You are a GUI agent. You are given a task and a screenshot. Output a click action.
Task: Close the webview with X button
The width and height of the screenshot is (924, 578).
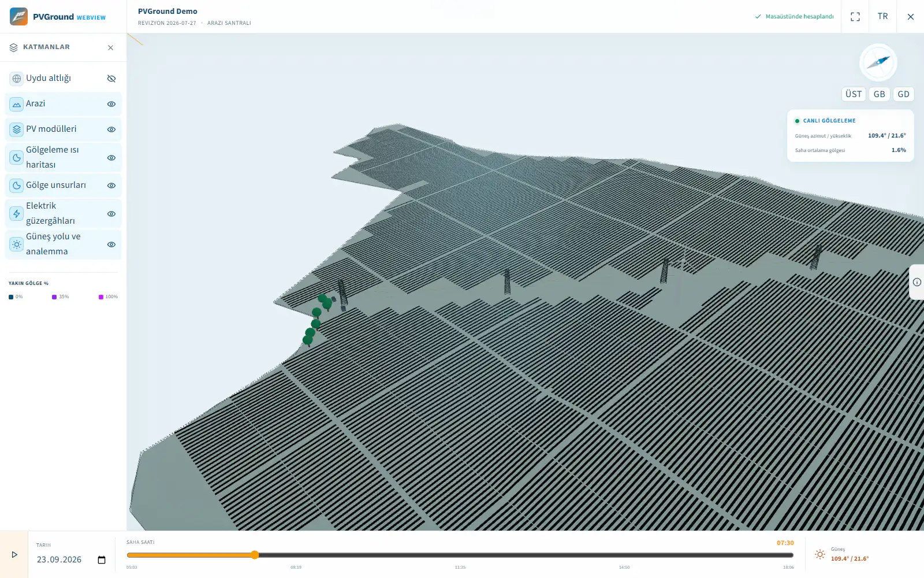point(911,17)
